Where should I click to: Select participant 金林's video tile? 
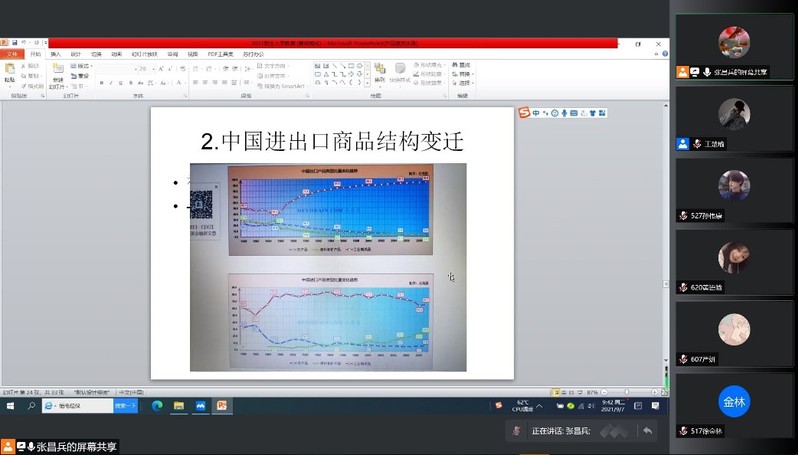pyautogui.click(x=734, y=401)
